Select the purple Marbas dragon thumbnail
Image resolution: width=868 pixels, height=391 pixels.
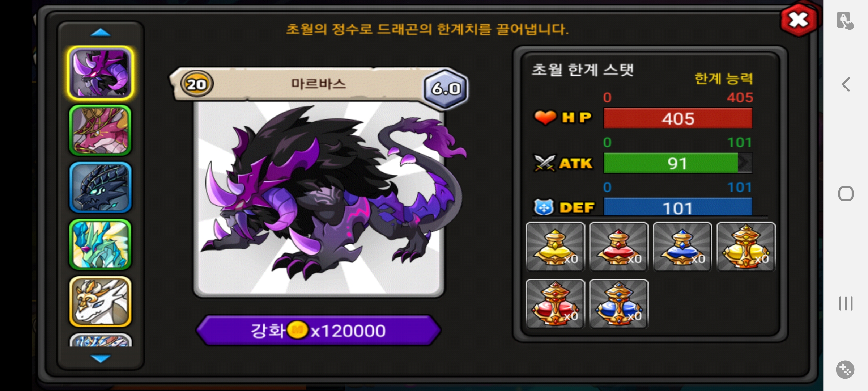click(x=100, y=73)
